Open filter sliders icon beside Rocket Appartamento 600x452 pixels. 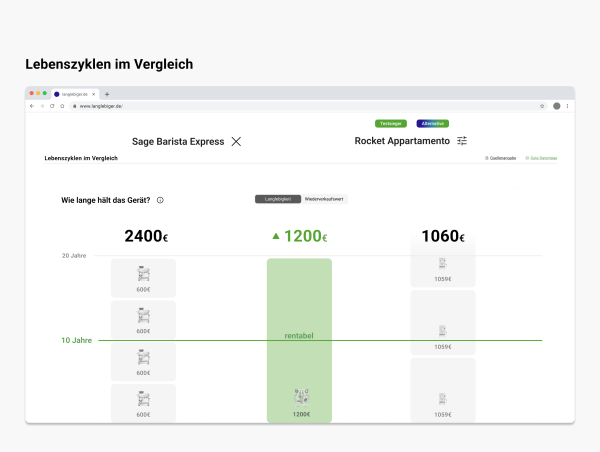click(x=462, y=142)
